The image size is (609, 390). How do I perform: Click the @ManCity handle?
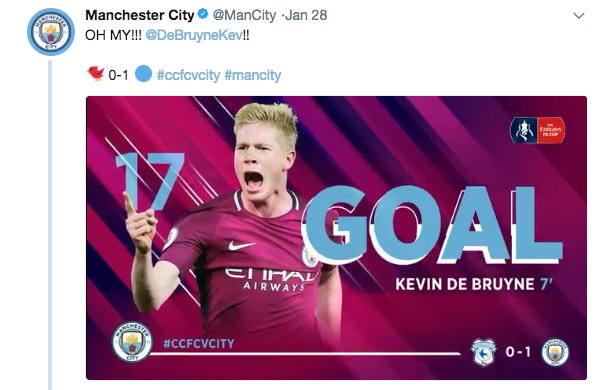(244, 15)
